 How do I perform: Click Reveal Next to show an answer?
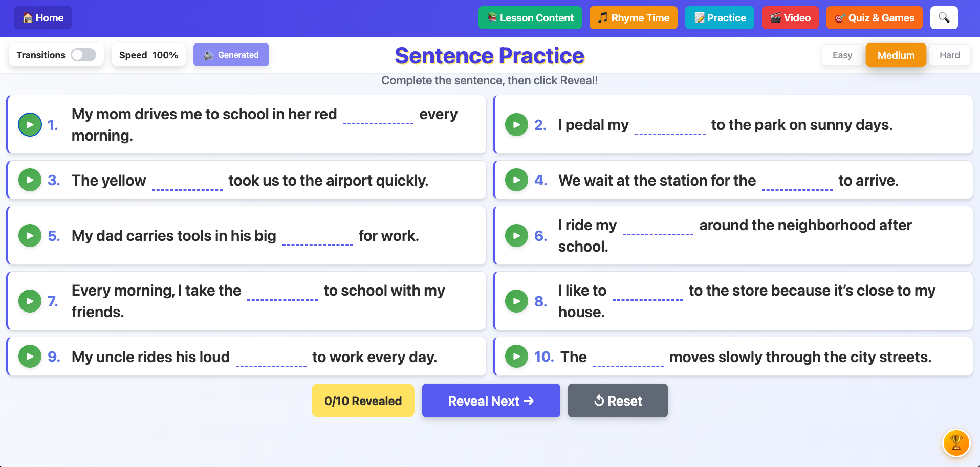tap(491, 401)
